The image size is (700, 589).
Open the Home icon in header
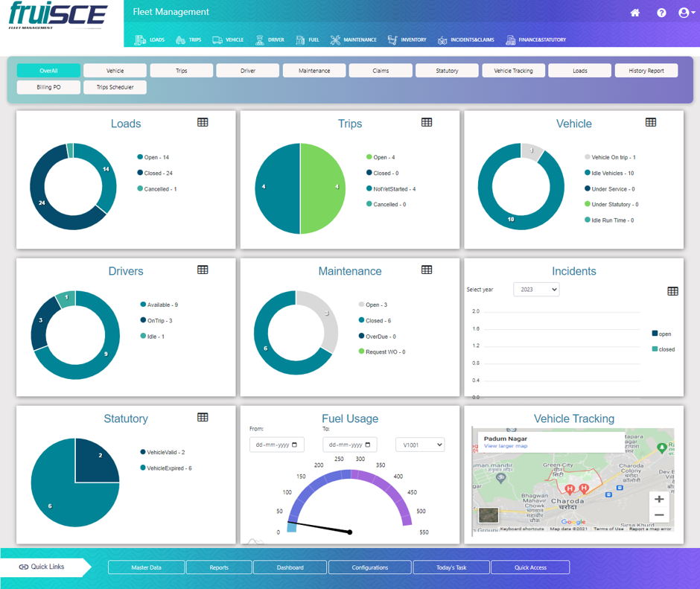click(x=634, y=13)
